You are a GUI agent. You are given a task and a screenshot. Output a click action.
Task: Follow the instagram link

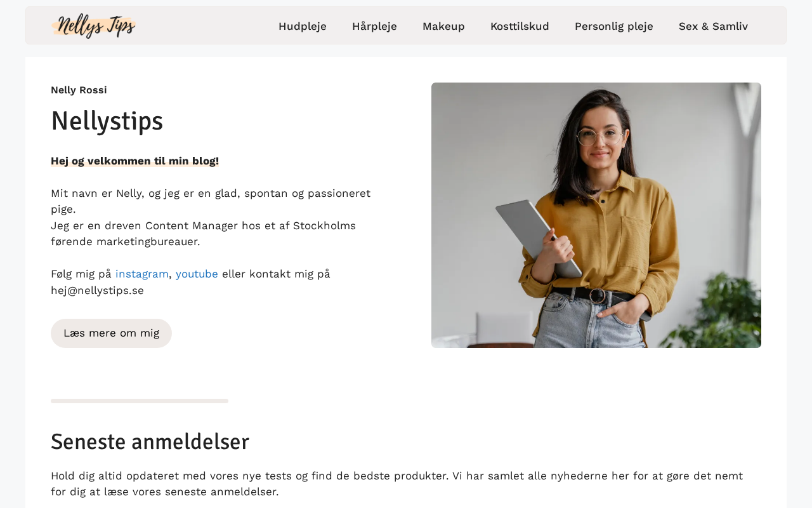tap(142, 274)
